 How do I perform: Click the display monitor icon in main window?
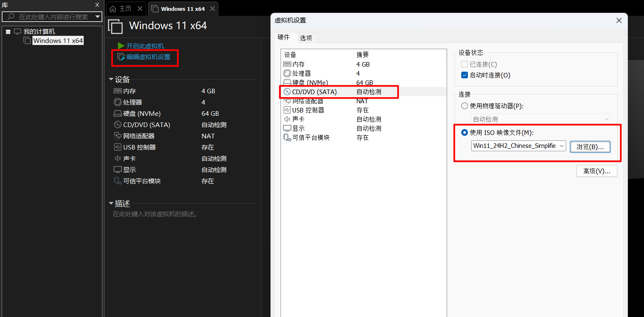[x=117, y=170]
